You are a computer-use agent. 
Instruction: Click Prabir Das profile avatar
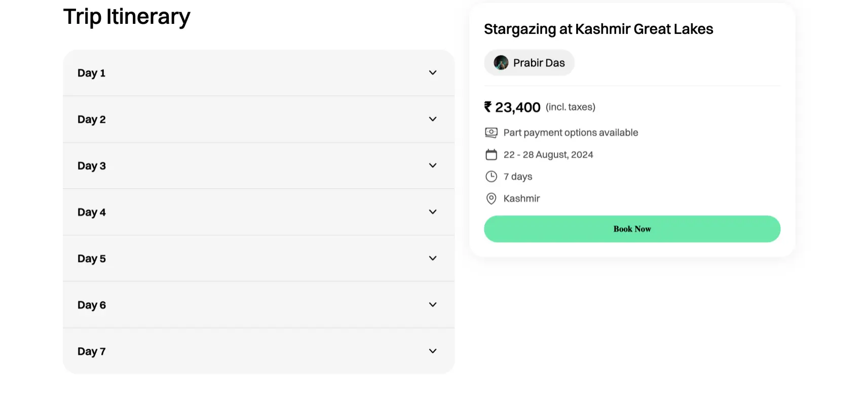point(501,63)
